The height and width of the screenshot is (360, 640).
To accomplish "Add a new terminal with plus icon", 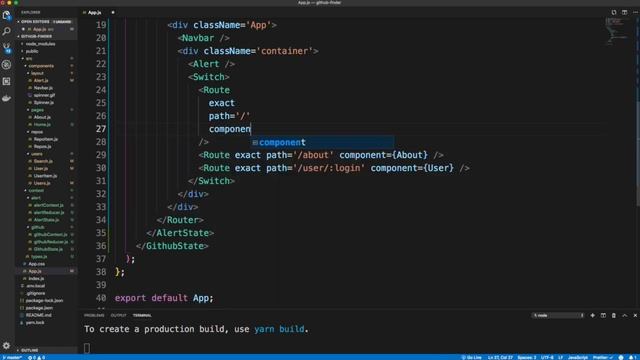I will [x=593, y=316].
